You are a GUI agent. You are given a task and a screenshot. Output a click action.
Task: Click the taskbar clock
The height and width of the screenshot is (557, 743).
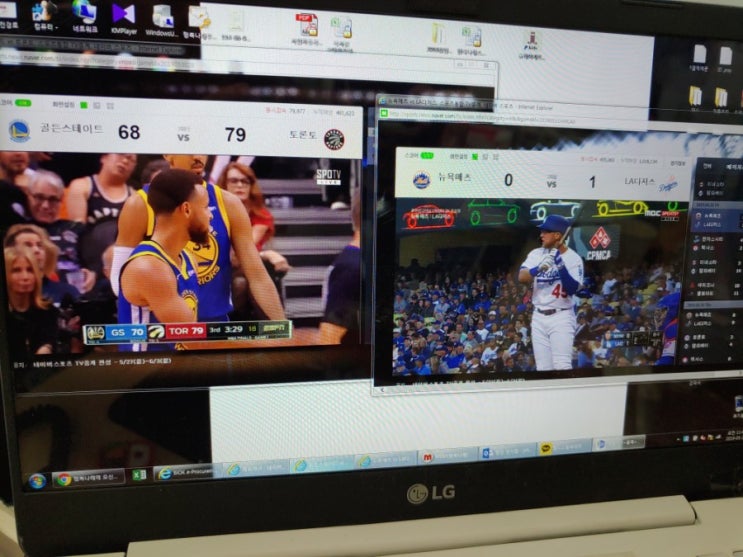point(733,435)
